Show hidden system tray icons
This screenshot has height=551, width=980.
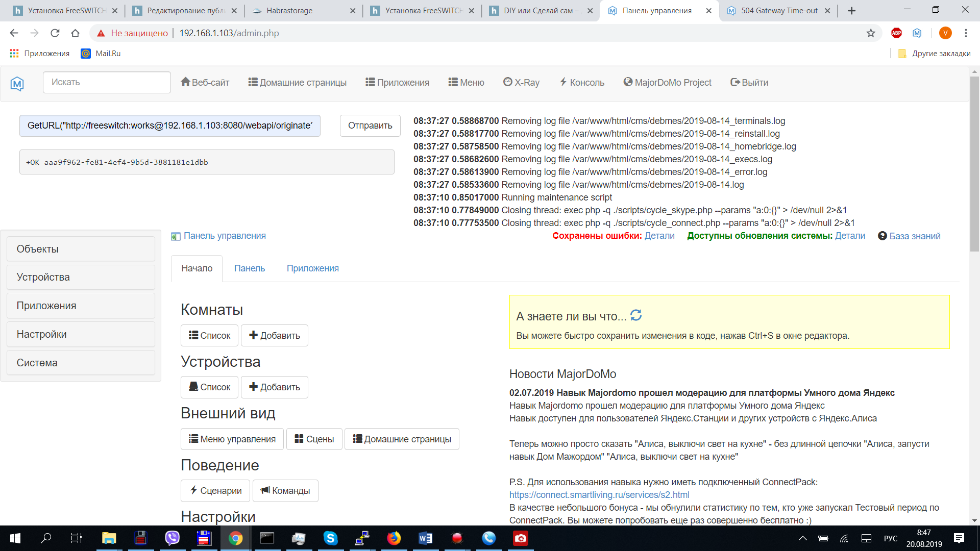[803, 538]
